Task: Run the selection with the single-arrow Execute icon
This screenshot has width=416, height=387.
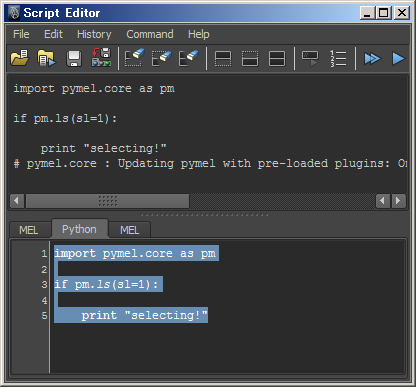Action: [398, 59]
